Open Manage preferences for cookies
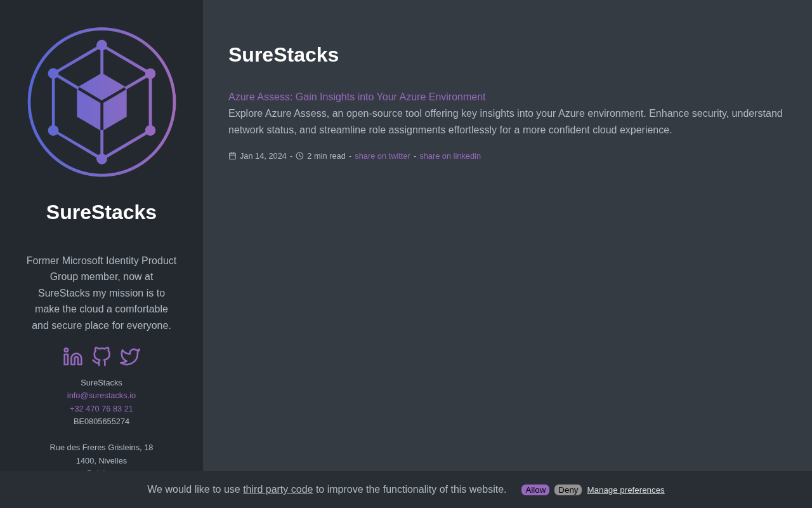 (625, 490)
